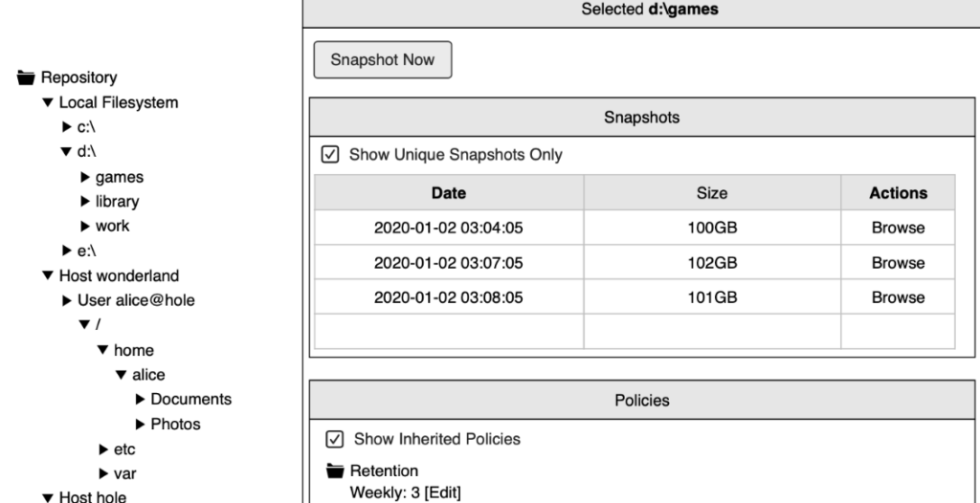The width and height of the screenshot is (980, 503).
Task: Expand the games folder arrow
Action: pyautogui.click(x=85, y=178)
